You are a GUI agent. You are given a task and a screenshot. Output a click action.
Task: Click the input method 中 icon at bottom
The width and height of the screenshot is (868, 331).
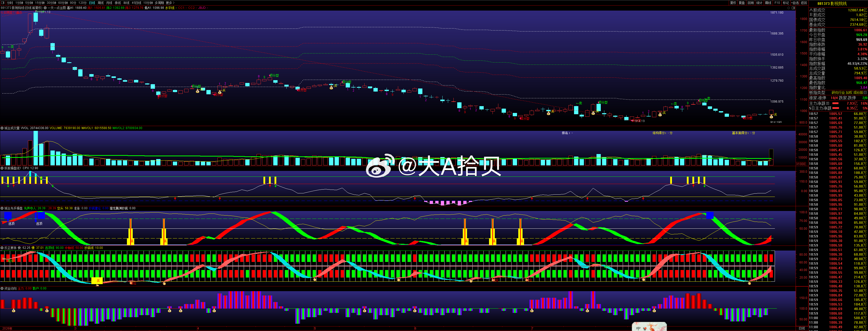point(638,328)
